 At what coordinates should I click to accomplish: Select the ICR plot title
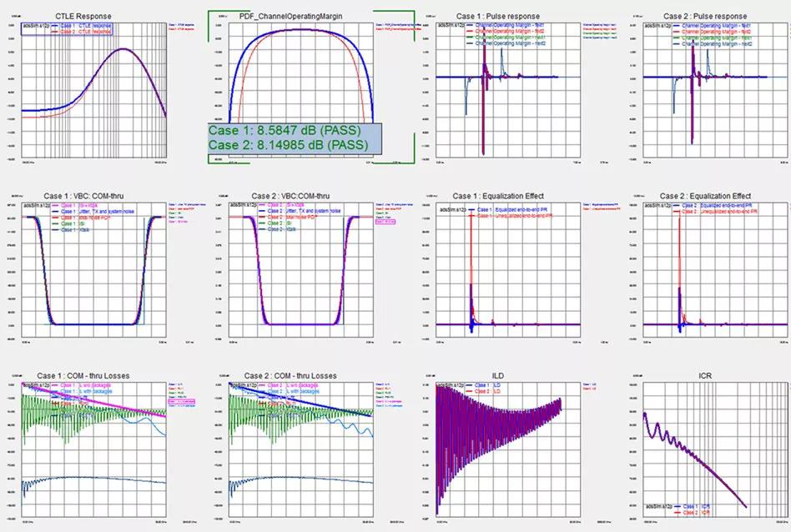pyautogui.click(x=705, y=376)
